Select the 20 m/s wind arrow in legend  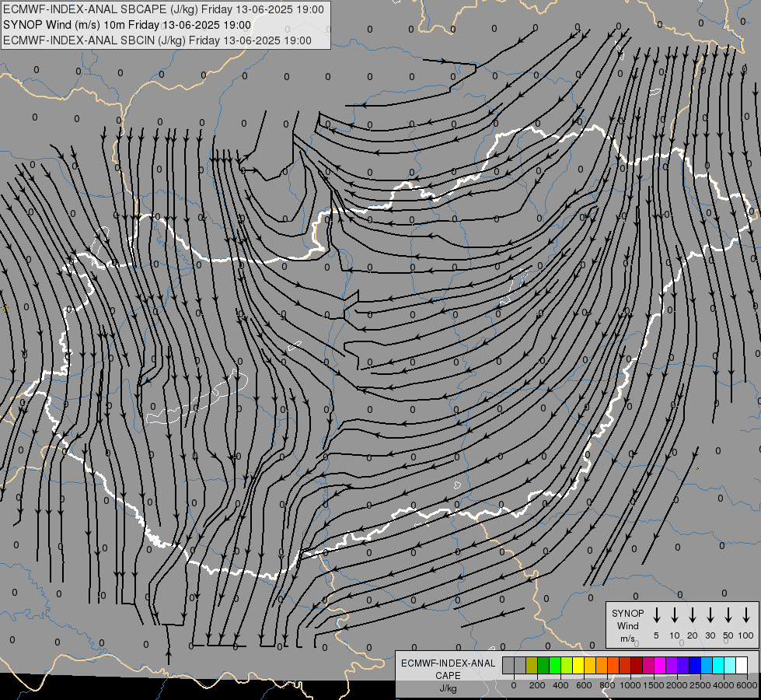point(693,614)
